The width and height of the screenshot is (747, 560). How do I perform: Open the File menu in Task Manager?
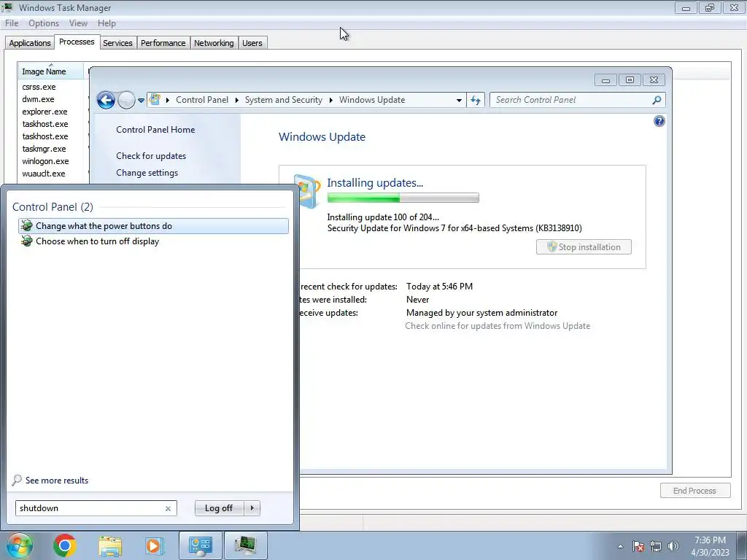pyautogui.click(x=12, y=23)
